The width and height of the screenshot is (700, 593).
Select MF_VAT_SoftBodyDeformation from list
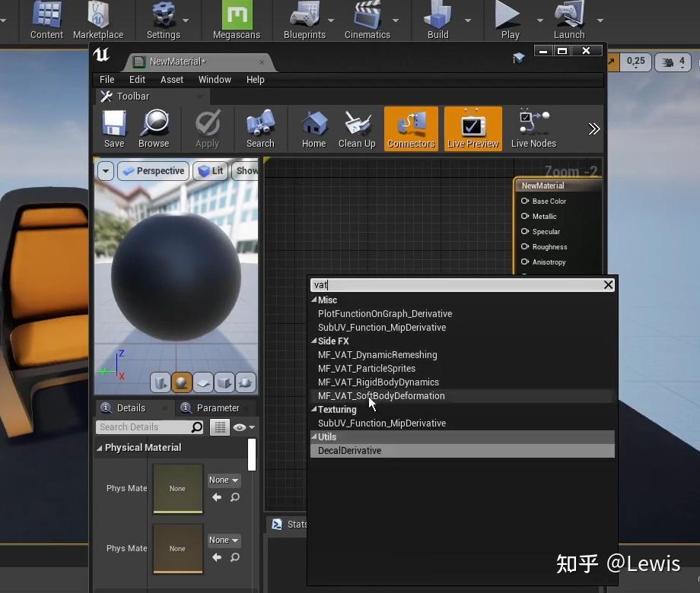[x=381, y=396]
